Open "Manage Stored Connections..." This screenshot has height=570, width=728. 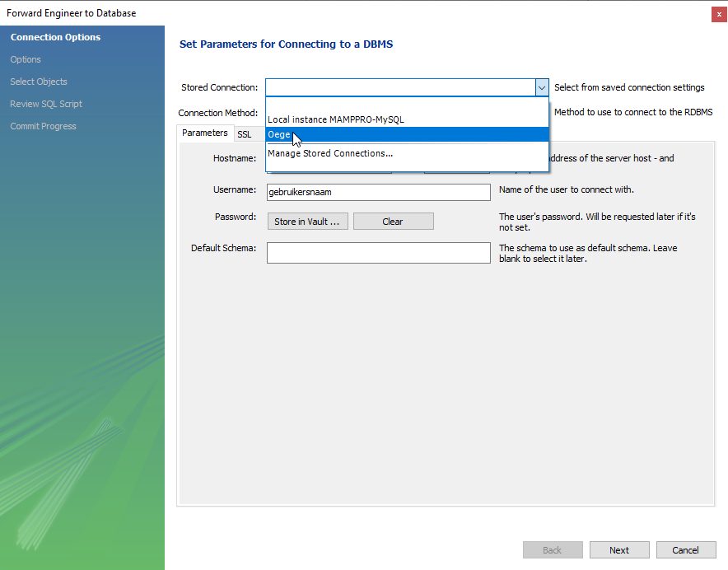(329, 153)
